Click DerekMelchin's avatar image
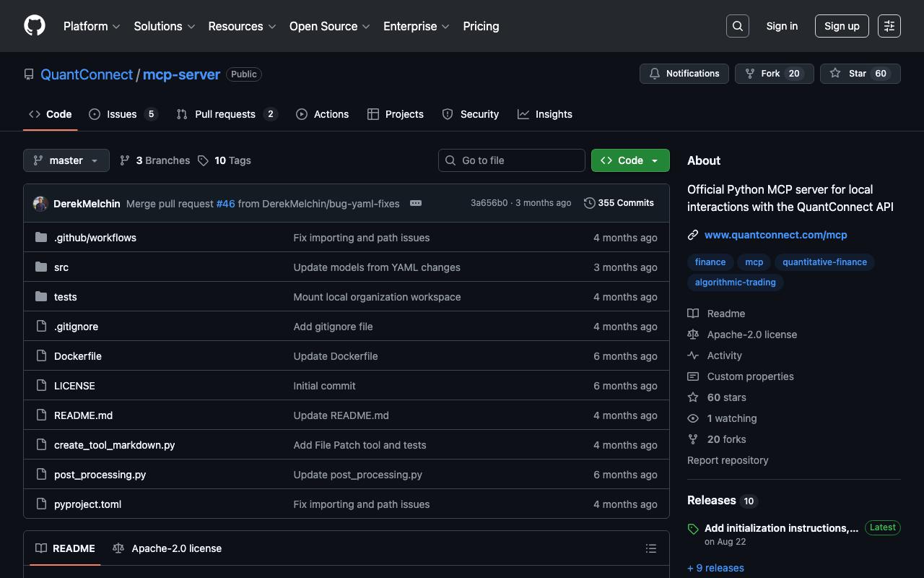 40,204
